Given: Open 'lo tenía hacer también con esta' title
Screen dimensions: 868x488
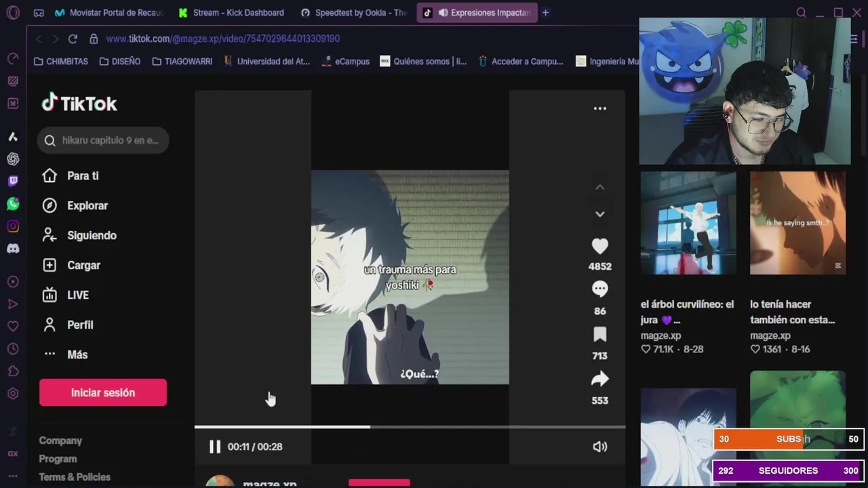Looking at the screenshot, I should pyautogui.click(x=792, y=312).
